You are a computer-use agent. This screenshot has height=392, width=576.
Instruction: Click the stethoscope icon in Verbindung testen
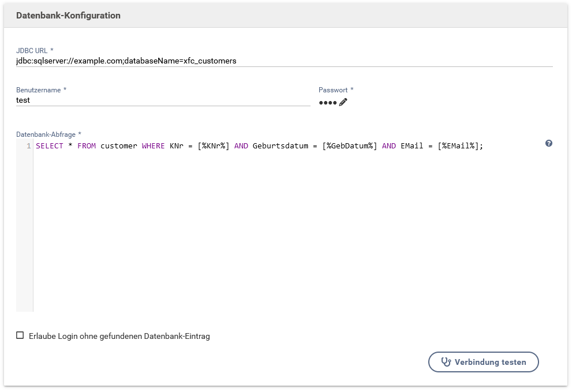(446, 362)
